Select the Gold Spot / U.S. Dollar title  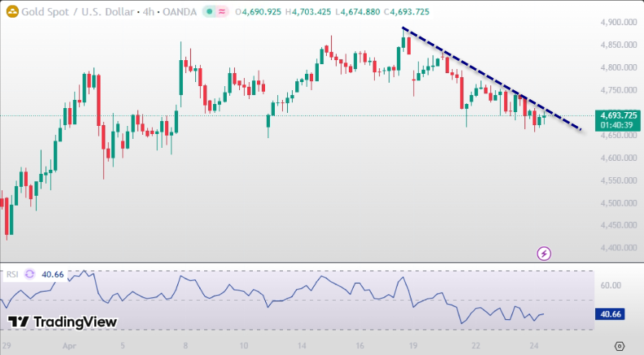coord(71,12)
